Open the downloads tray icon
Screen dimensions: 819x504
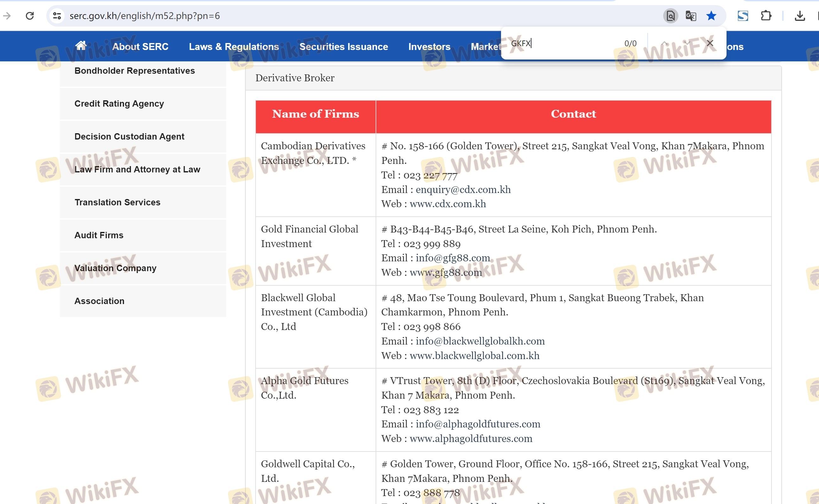[800, 16]
